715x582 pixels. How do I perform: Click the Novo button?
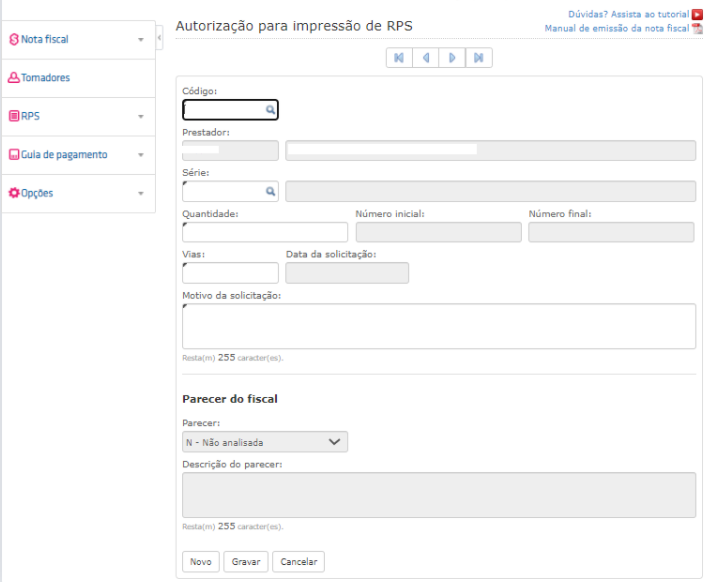(201, 561)
